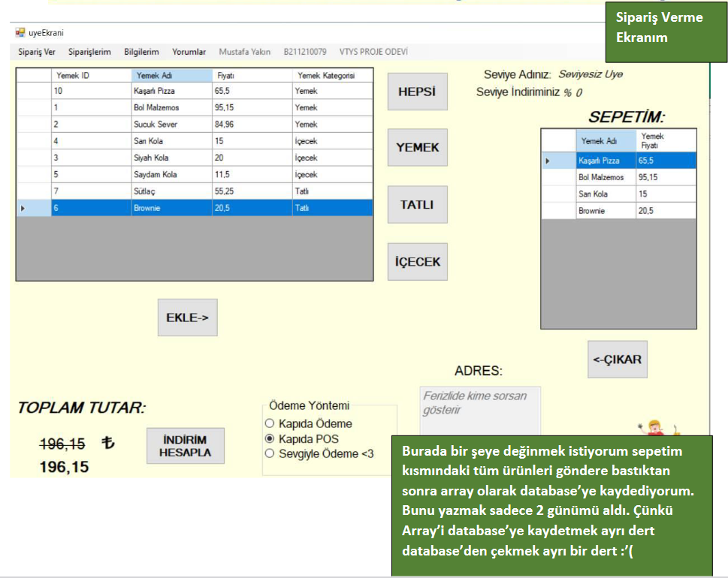Image resolution: width=728 pixels, height=578 pixels.
Task: Choose Sevgiyle Ödeme <3 radio button
Action: tap(270, 453)
